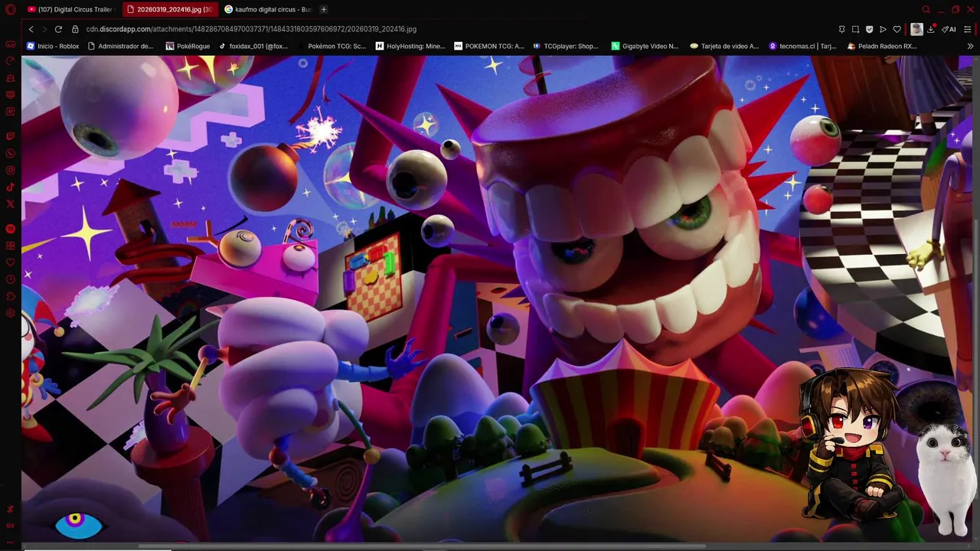Screen dimensions: 980x551
Task: Open the Opera GX main menu logo
Action: 11,9
